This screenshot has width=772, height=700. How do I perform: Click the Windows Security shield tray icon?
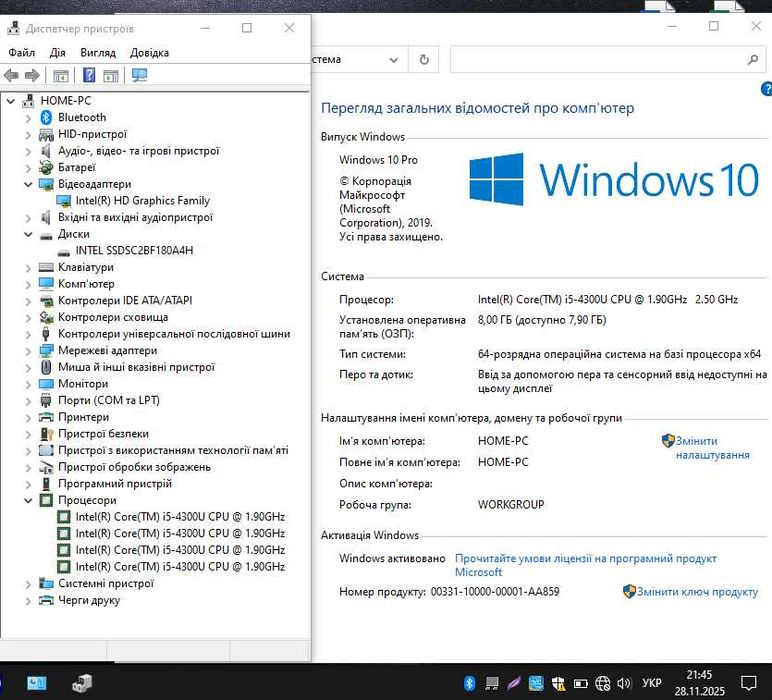(558, 683)
